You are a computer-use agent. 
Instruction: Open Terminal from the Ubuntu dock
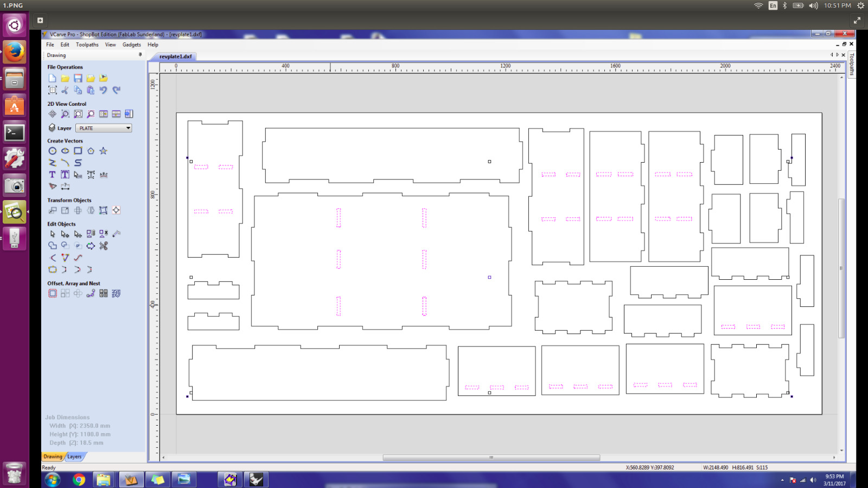pyautogui.click(x=15, y=132)
